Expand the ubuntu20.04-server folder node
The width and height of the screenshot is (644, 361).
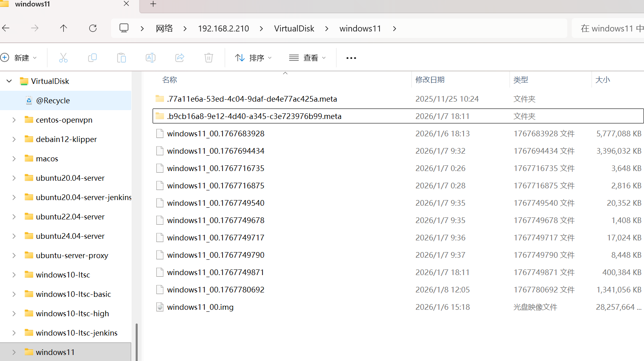point(14,178)
